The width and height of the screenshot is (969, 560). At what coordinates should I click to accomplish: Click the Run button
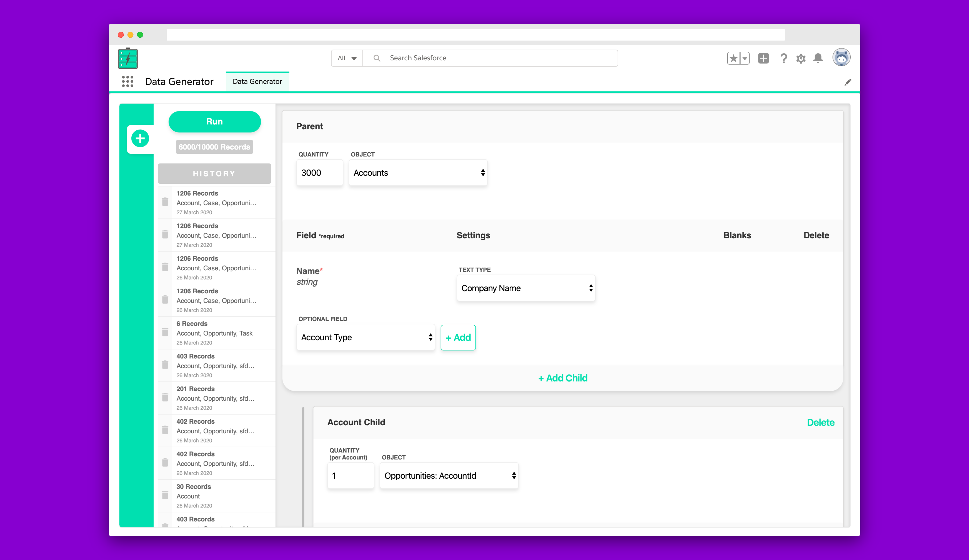214,121
